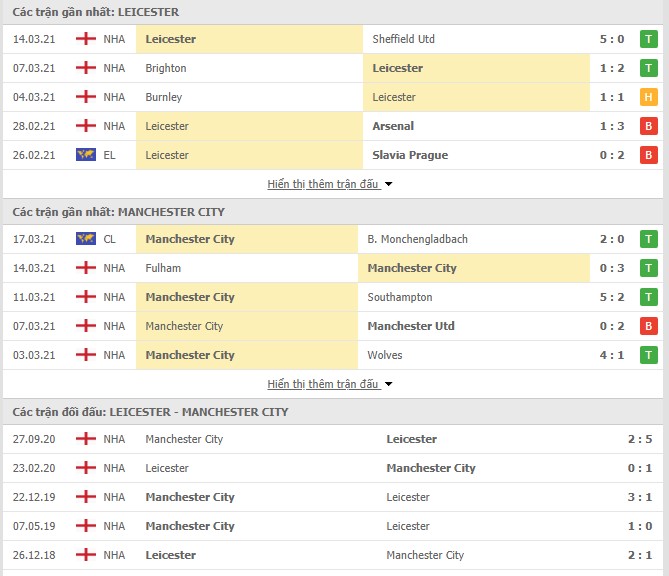
Task: Expand more Leicester matches with dropdown arrow
Action: [388, 184]
